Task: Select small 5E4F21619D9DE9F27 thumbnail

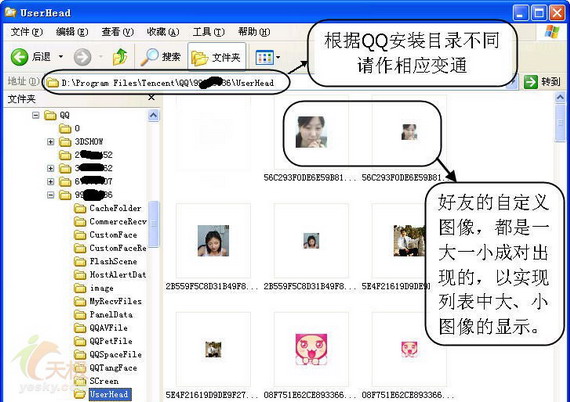Action: point(213,349)
